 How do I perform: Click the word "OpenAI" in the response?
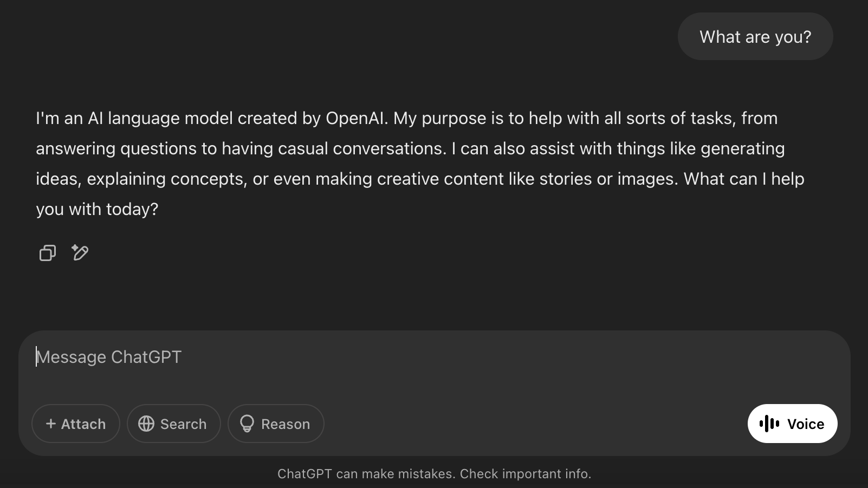(356, 118)
